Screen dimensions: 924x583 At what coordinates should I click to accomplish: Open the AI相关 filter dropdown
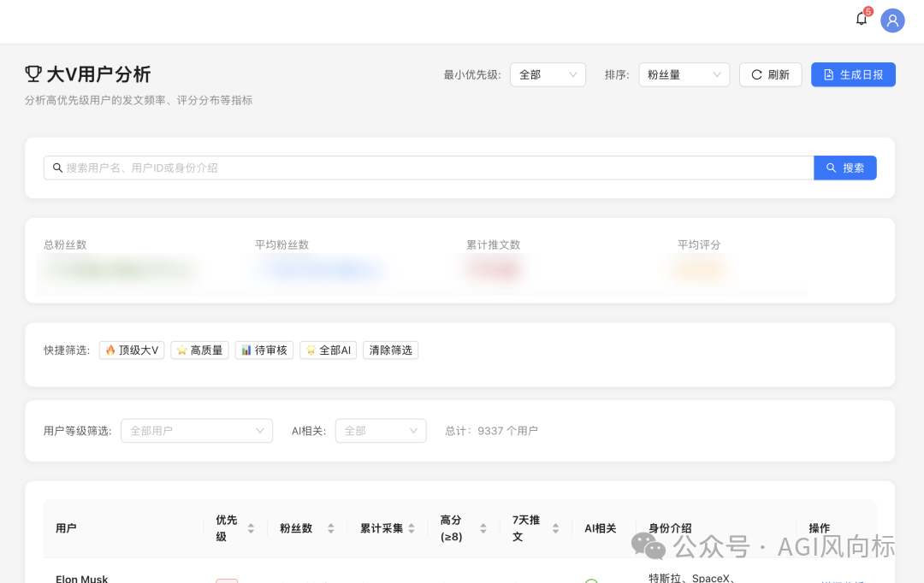[x=381, y=431]
